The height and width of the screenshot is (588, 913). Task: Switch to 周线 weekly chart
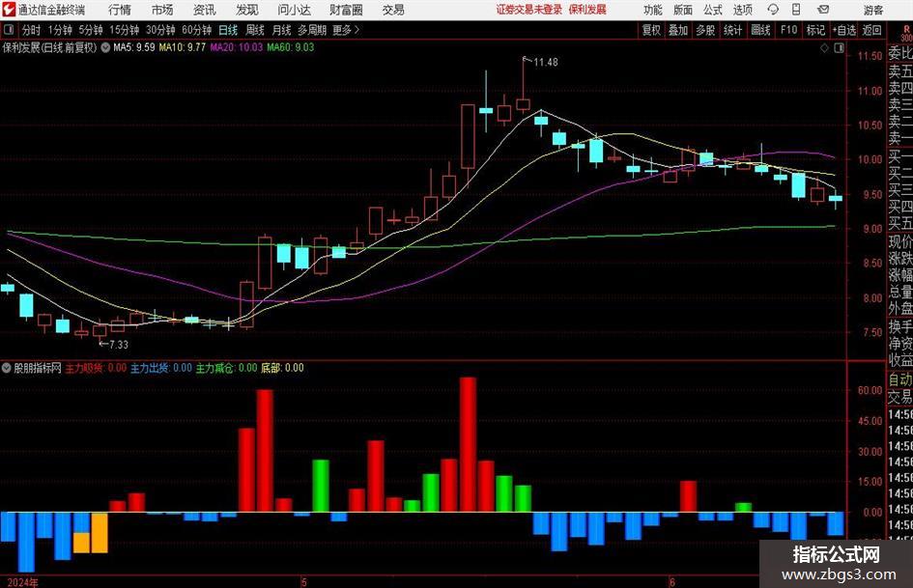(x=255, y=30)
